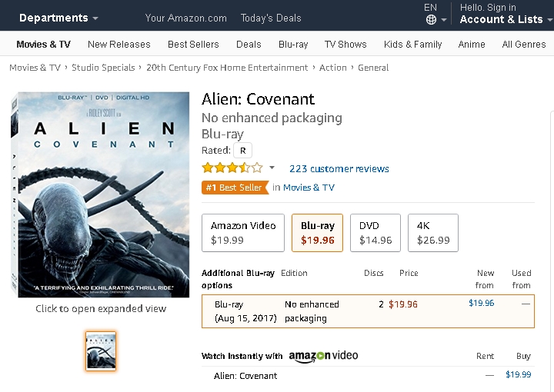Select the Amazon Video format option
554x392 pixels.
[243, 232]
